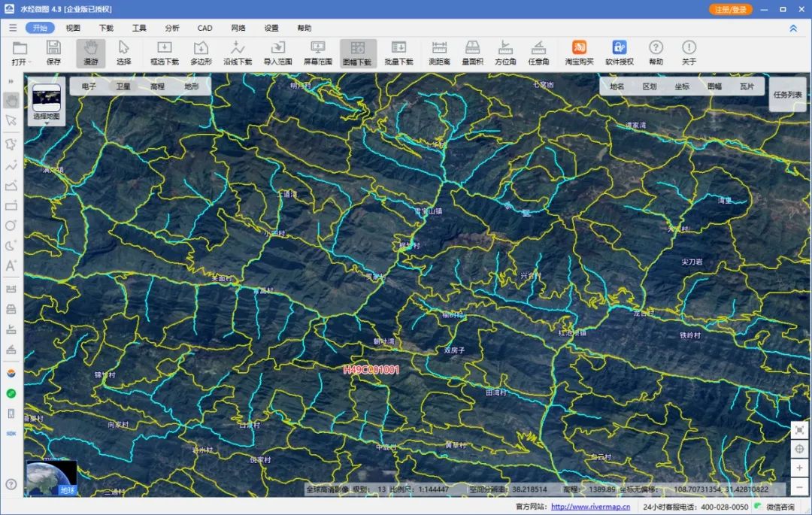This screenshot has height=515, width=812.
Task: Open the 分析 menu tab
Action: [172, 28]
